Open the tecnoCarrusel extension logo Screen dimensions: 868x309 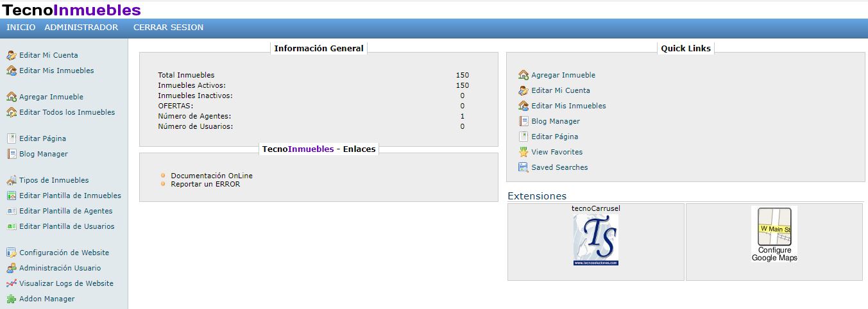pyautogui.click(x=595, y=239)
